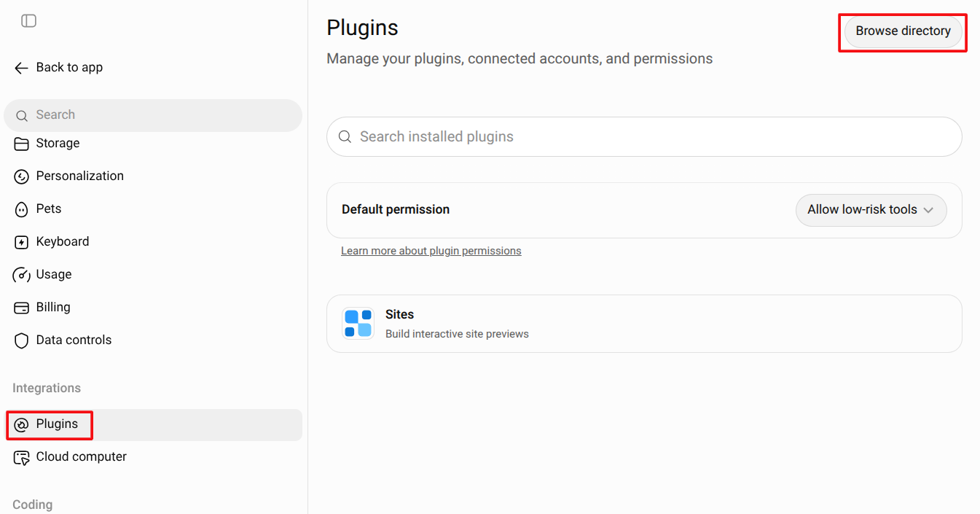Open the Storage settings page
This screenshot has width=980, height=514.
click(x=153, y=144)
